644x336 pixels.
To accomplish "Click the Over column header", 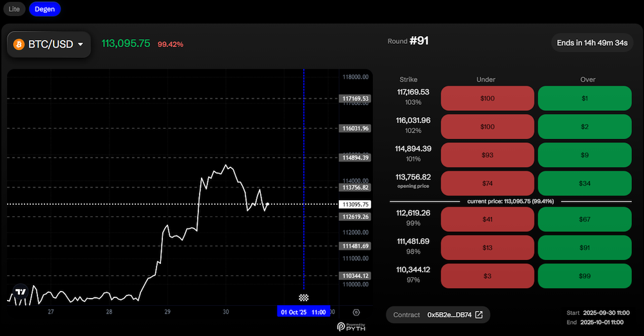I will click(588, 79).
